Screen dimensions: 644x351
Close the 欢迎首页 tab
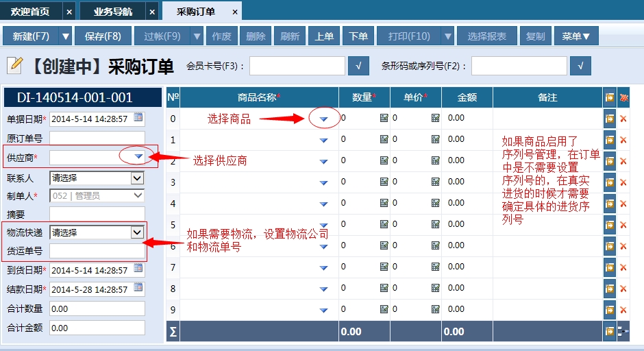(69, 12)
